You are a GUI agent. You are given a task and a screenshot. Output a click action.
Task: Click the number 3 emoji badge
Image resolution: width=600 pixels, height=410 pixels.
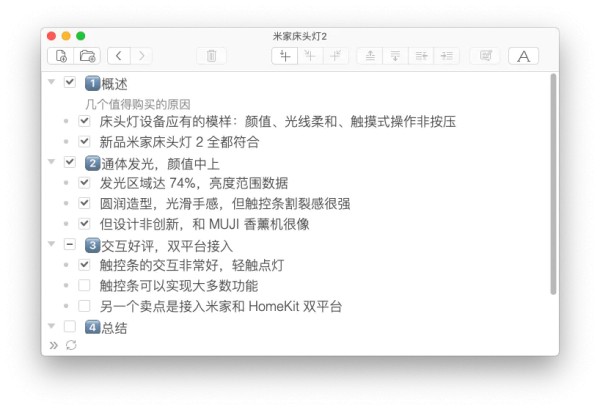click(x=92, y=245)
